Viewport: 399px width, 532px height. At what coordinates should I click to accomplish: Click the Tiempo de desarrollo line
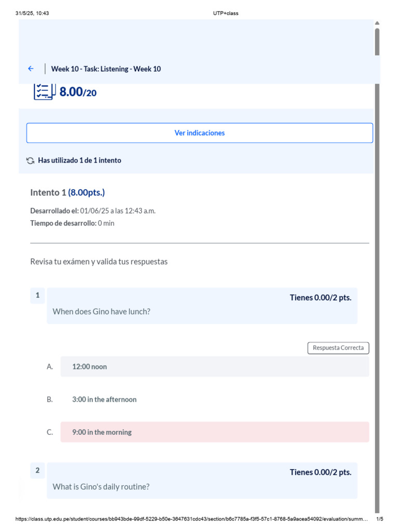coord(72,223)
